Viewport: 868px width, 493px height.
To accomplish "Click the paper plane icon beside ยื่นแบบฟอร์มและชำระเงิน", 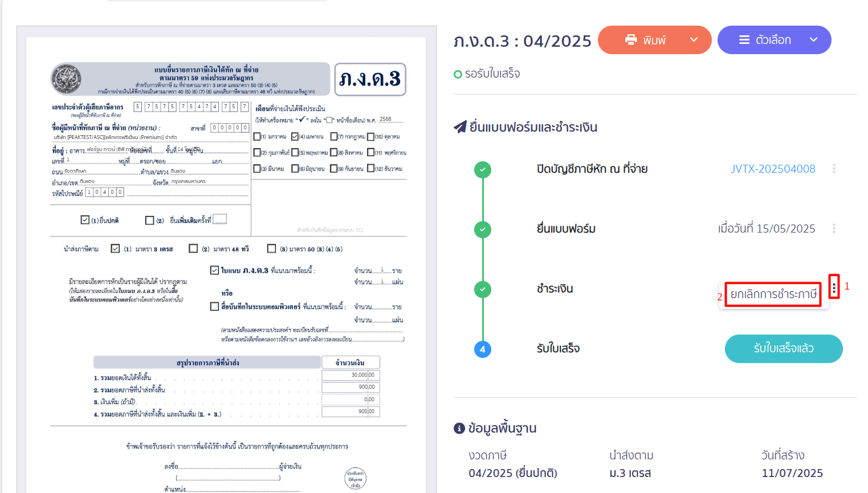I will (460, 127).
